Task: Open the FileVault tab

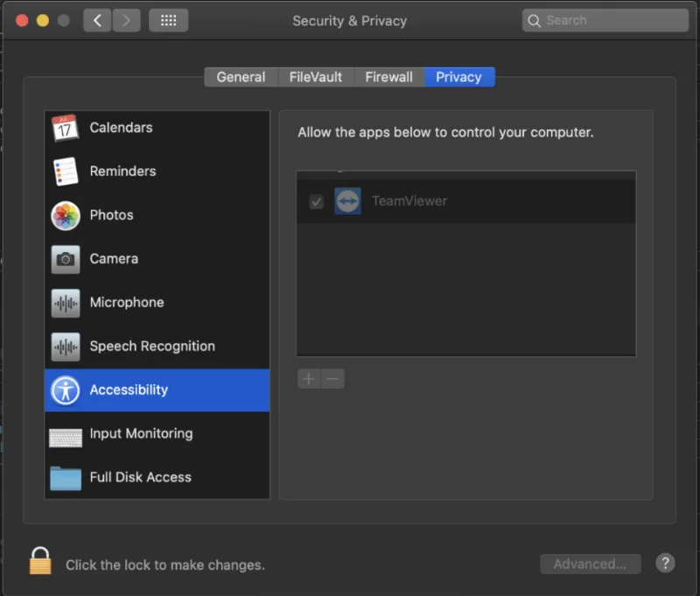Action: pos(315,77)
